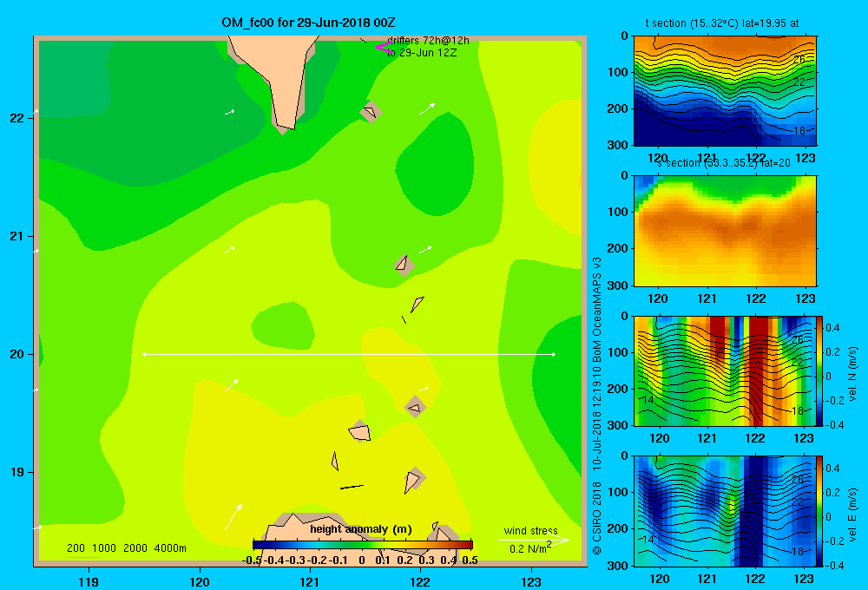Click the vertical CSIRO BoM OceanMAPS v3 credit text

[597, 406]
